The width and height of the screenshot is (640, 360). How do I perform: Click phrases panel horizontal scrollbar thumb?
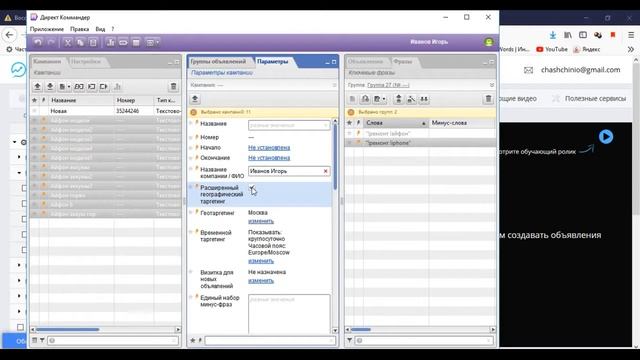coord(361,329)
